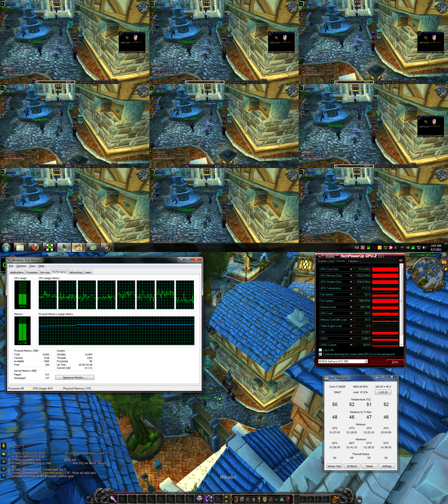The image size is (448, 504).
Task: Select game client thumbnail numbered 08
Action: point(74,42)
